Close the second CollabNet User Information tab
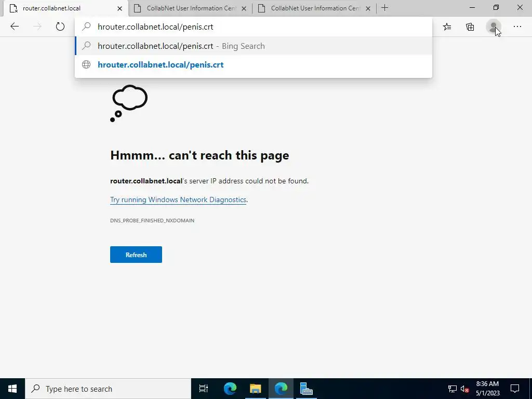This screenshot has width=532, height=399. 244,8
